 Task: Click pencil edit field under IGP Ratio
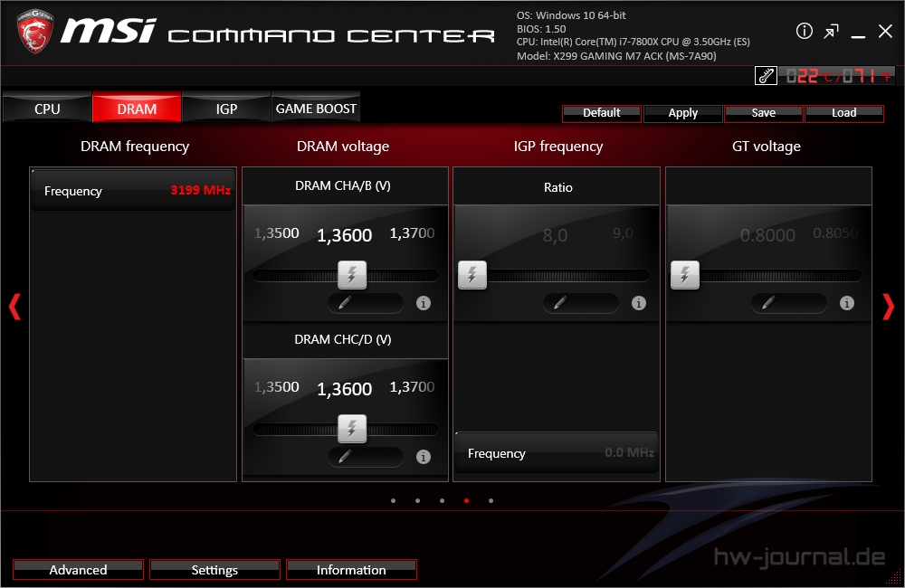click(x=581, y=303)
